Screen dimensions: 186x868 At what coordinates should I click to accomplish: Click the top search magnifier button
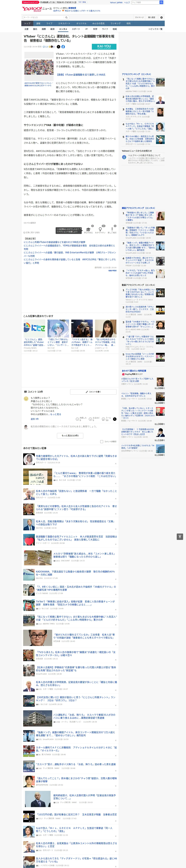pyautogui.click(x=161, y=2)
